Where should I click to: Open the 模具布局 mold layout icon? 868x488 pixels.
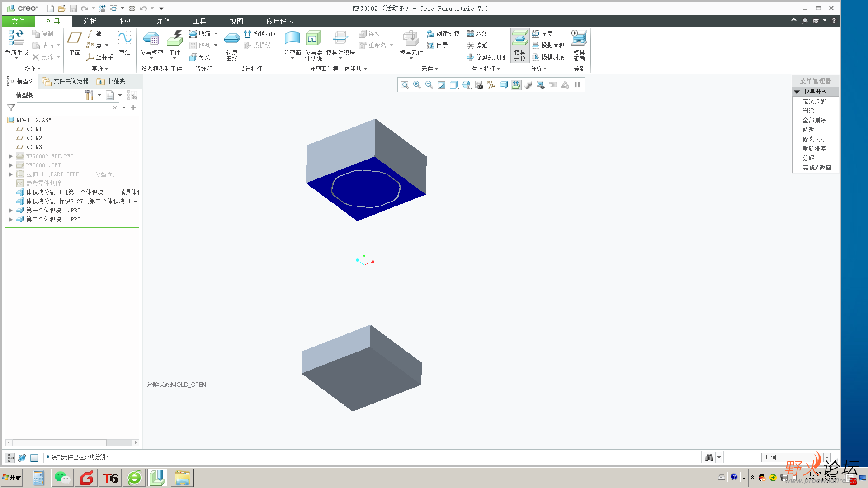(x=579, y=45)
